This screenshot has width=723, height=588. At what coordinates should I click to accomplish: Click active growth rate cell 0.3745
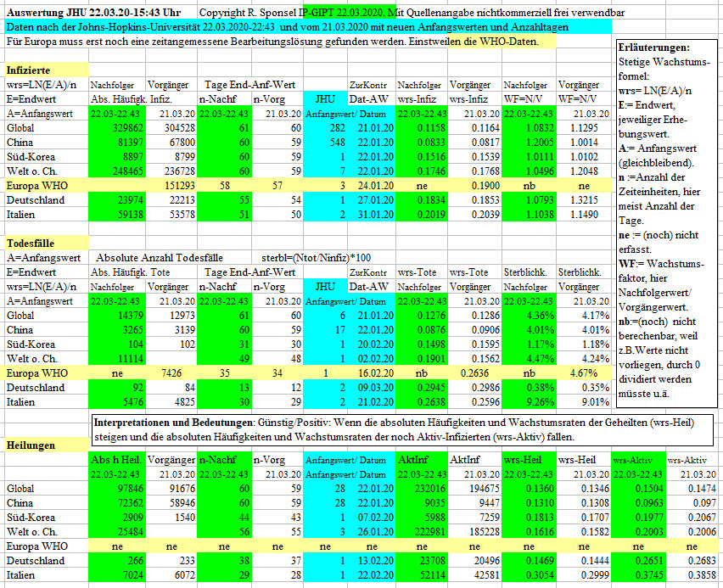click(639, 574)
